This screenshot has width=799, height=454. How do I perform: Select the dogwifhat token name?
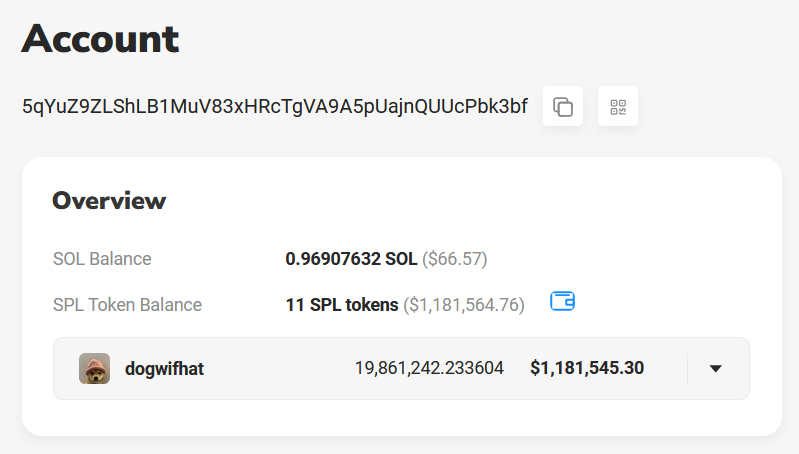click(164, 368)
